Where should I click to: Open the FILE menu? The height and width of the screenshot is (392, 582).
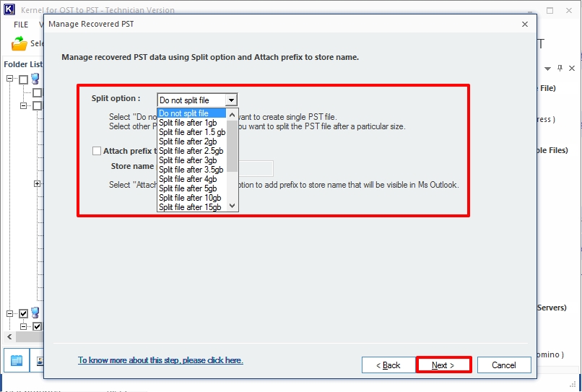21,25
